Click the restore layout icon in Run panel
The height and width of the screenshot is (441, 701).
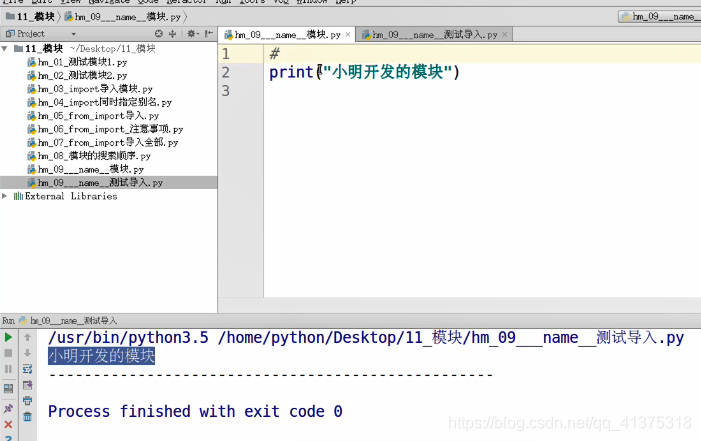8,388
